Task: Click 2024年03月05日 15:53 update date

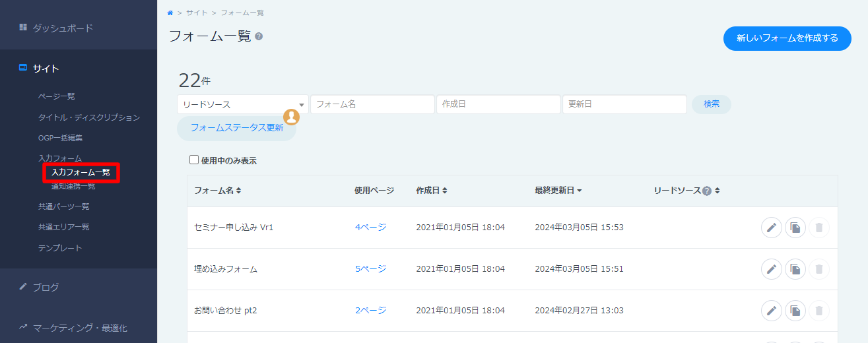Action: (579, 228)
